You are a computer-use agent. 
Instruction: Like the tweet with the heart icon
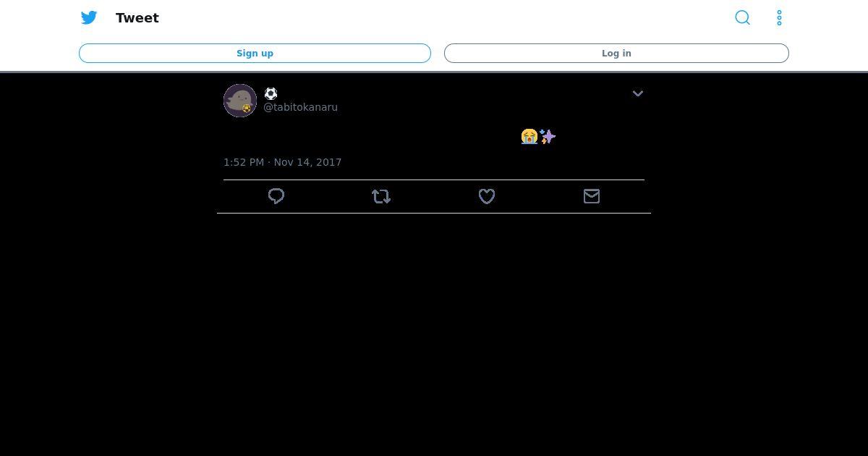[487, 196]
